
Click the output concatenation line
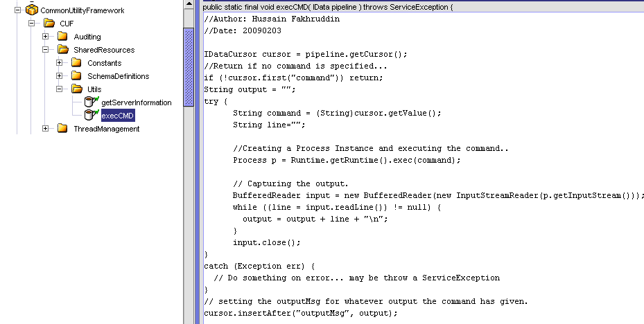click(x=315, y=219)
